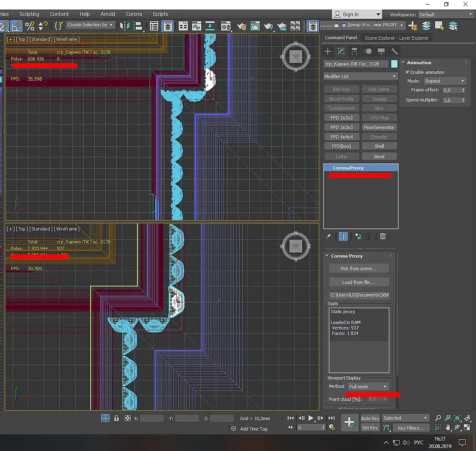476x451 pixels.
Task: Click the Mirror tool icon
Action: coord(124,26)
